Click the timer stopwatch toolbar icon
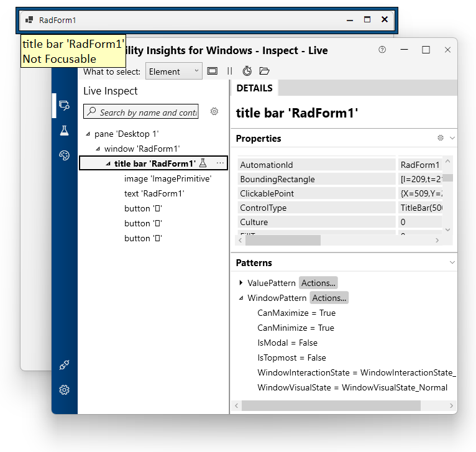This screenshot has height=452, width=476. [x=247, y=71]
